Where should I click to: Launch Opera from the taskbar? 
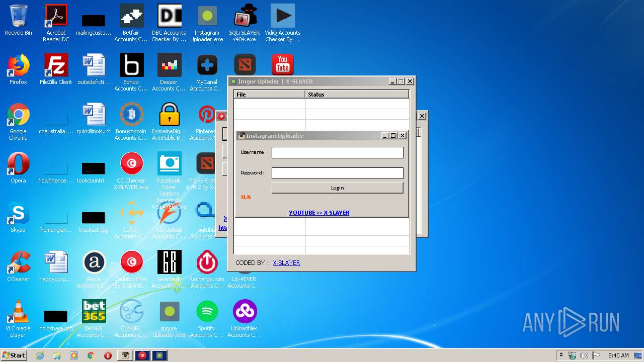[108, 355]
